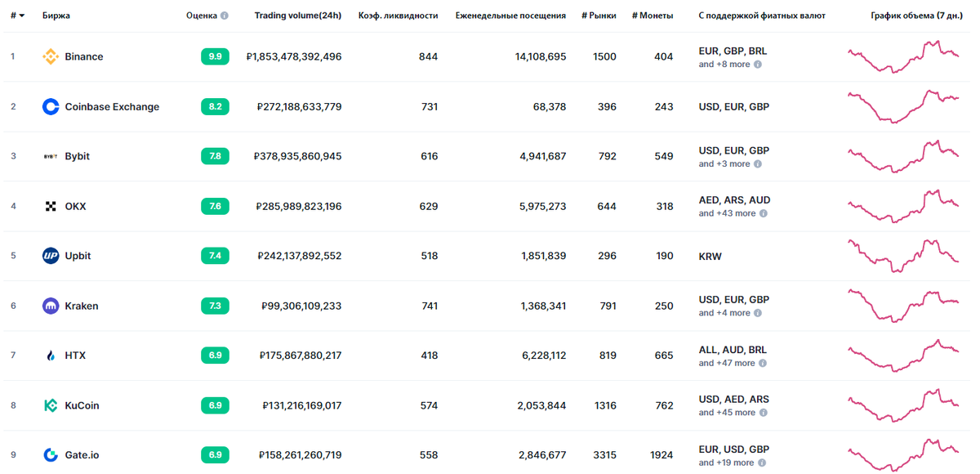Click the KuCoin logo icon
The width and height of the screenshot is (980, 474).
[x=51, y=405]
